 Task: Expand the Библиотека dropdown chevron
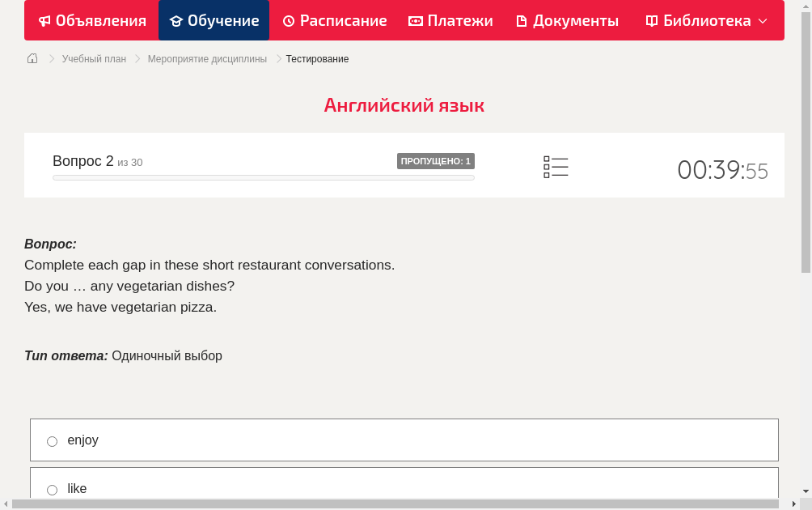click(762, 21)
